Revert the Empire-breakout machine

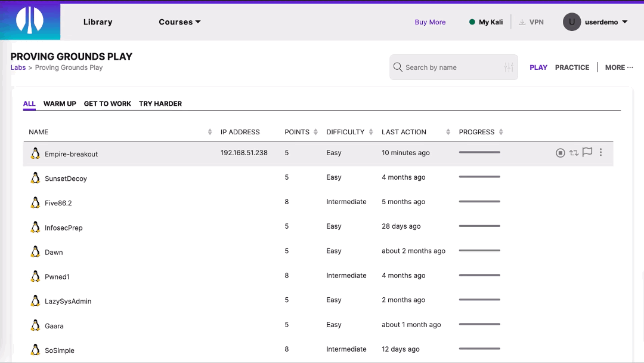point(574,152)
